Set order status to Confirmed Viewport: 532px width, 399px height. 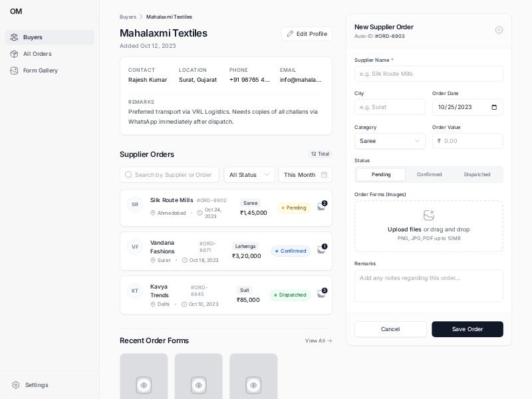pyautogui.click(x=429, y=174)
